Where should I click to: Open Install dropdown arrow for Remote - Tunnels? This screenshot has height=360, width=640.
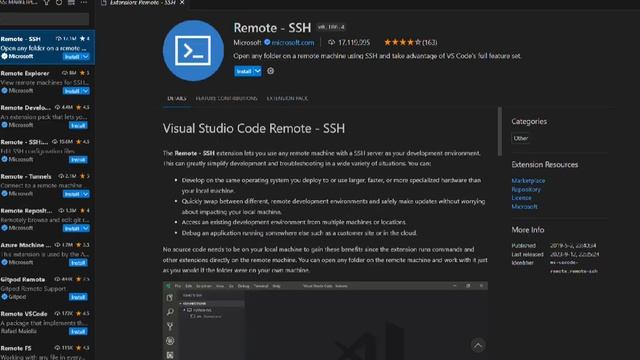click(85, 194)
